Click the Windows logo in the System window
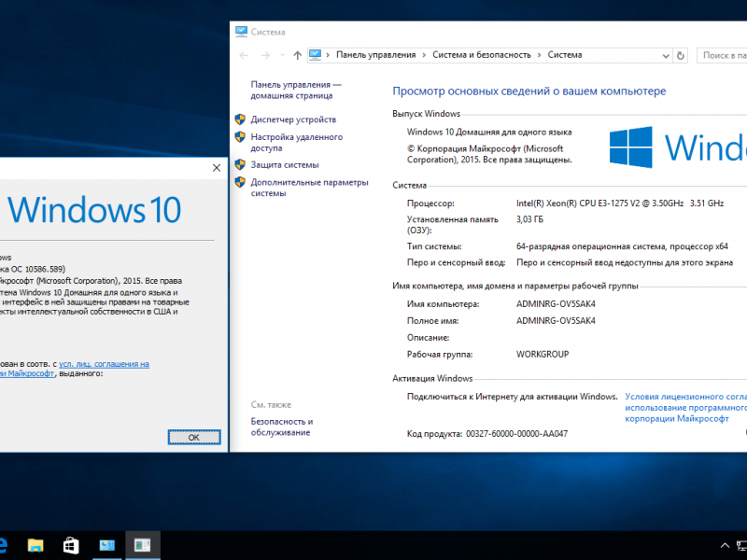Image resolution: width=747 pixels, height=560 pixels. point(631,147)
